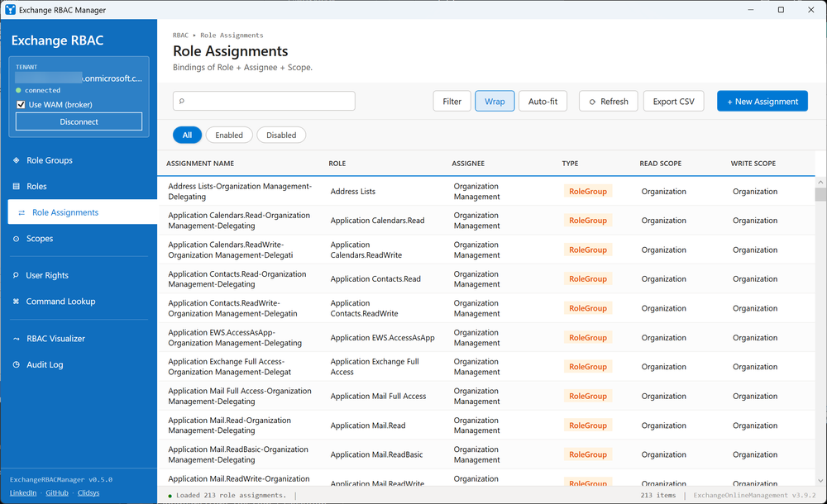
Task: Click the Application Calendars.Read role cell
Action: point(378,221)
